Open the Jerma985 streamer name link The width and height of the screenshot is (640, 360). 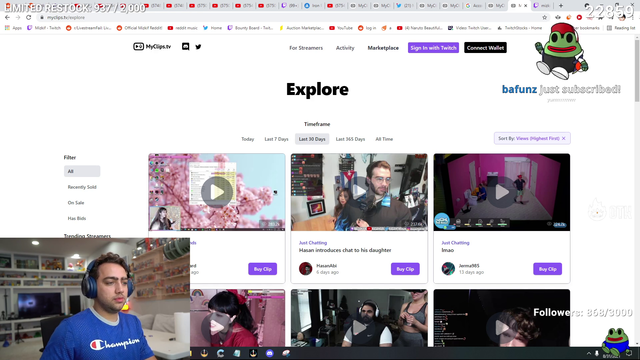pyautogui.click(x=469, y=266)
